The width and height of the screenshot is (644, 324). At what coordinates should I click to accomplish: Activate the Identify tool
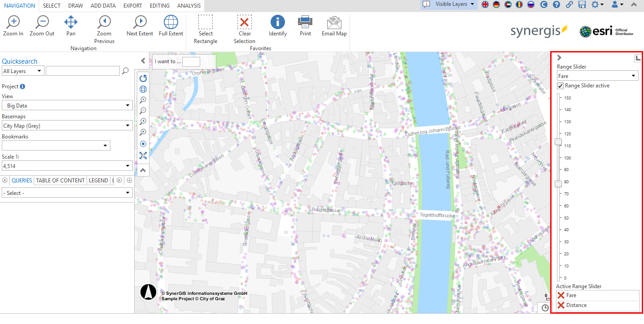277,22
